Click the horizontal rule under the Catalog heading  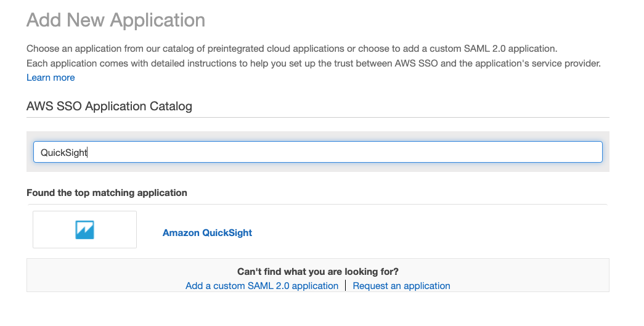(x=317, y=117)
